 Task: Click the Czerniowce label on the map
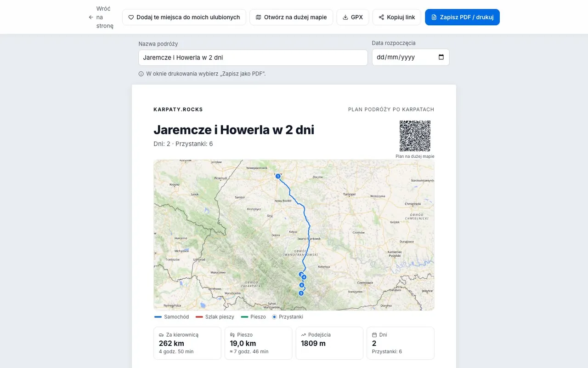[x=365, y=282]
